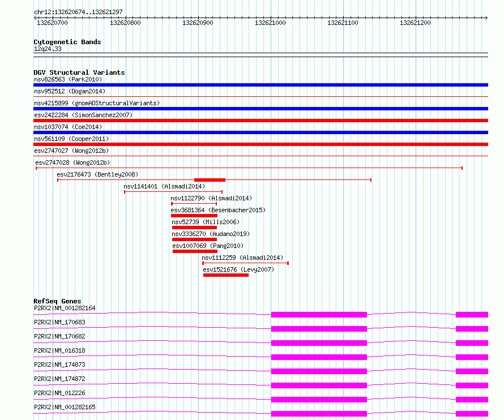Open esv2747028 (Wong2012b) variant
504x420 pixels.
pos(72,162)
